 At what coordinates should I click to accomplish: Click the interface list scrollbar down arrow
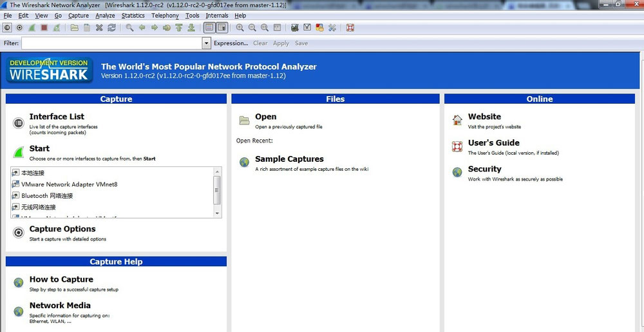point(217,213)
